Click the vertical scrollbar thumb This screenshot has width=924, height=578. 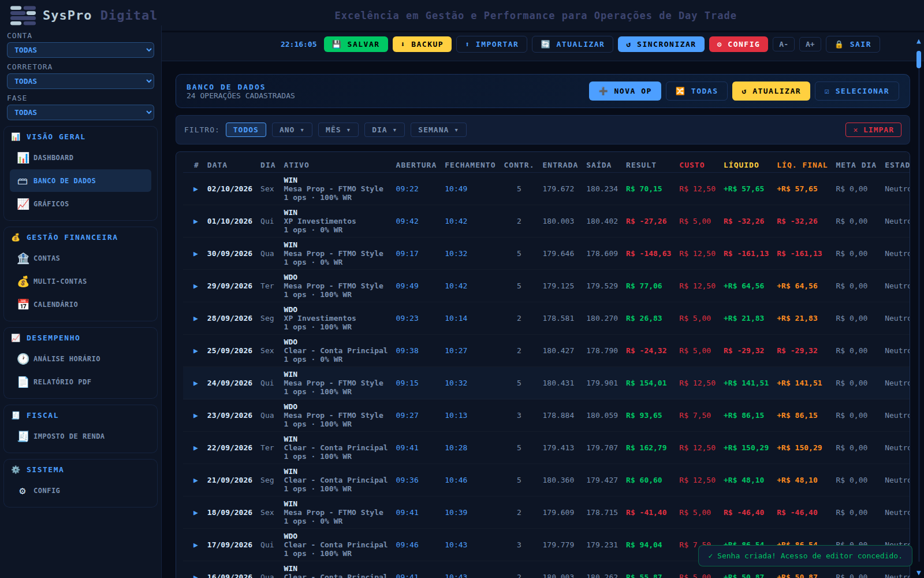(919, 60)
